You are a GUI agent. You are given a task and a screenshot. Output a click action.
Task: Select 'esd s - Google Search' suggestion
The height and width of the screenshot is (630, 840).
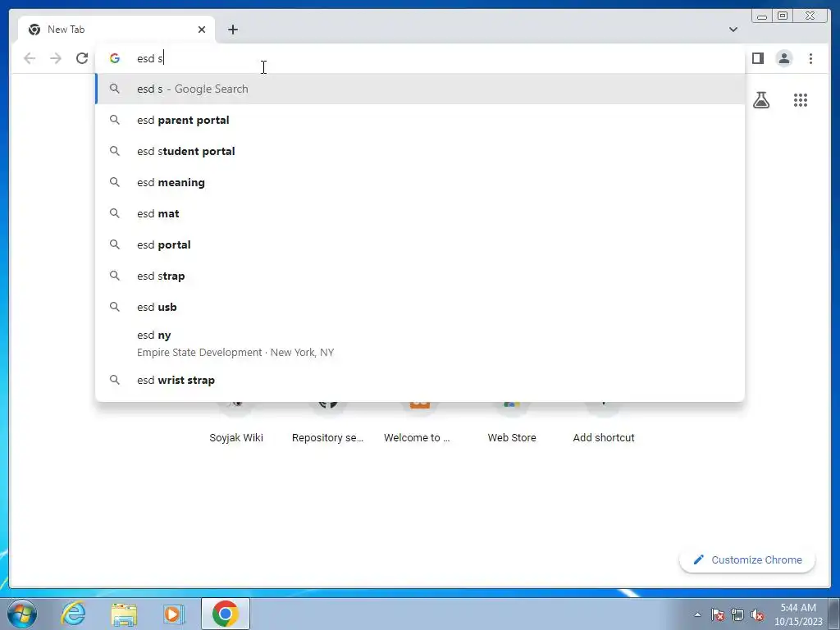click(x=419, y=89)
